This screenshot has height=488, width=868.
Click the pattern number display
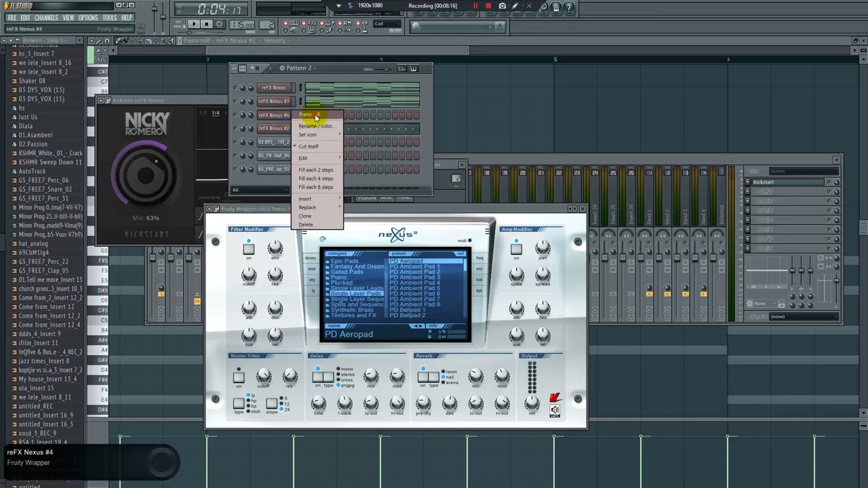pyautogui.click(x=268, y=25)
